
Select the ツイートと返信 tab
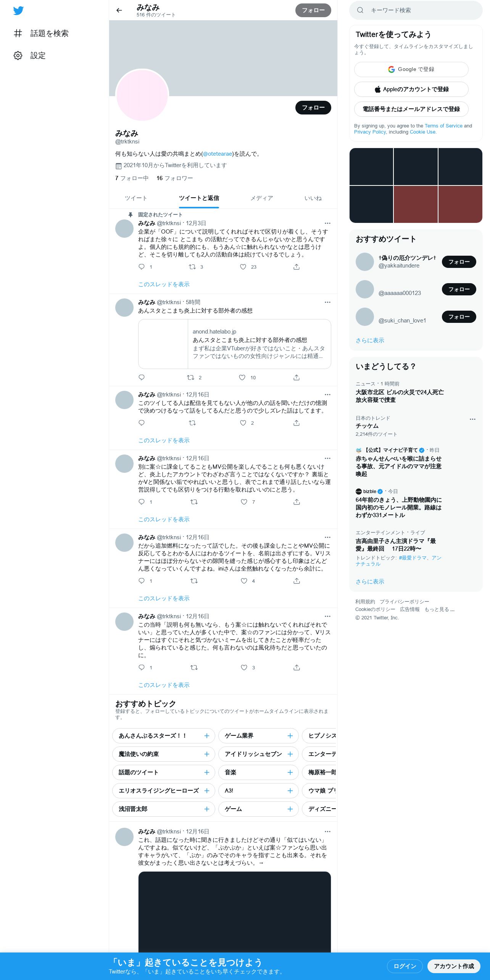(199, 198)
